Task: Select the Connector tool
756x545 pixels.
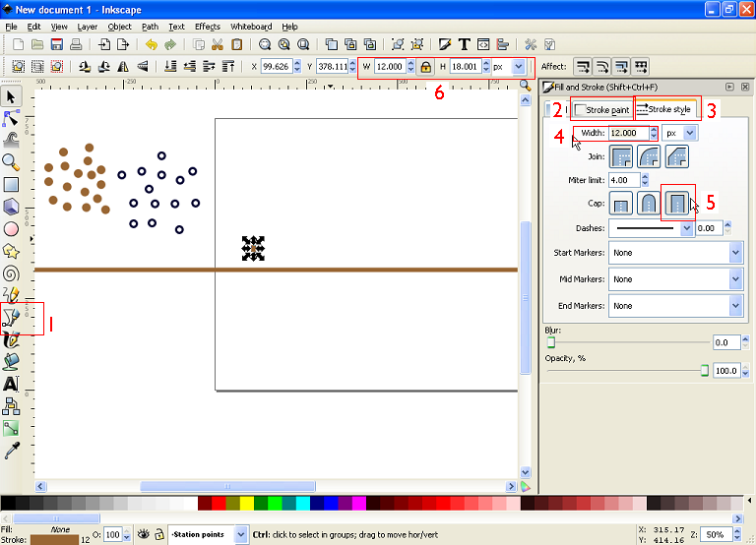Action: click(x=11, y=406)
